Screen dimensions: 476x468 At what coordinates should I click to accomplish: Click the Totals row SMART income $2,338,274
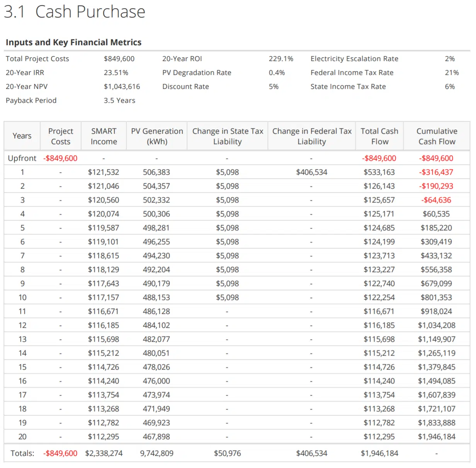click(104, 453)
